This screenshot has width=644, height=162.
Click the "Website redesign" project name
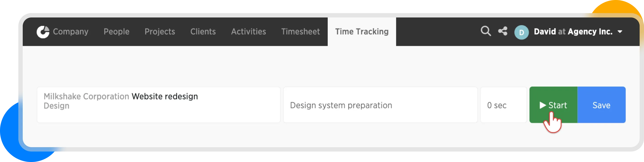(x=165, y=97)
